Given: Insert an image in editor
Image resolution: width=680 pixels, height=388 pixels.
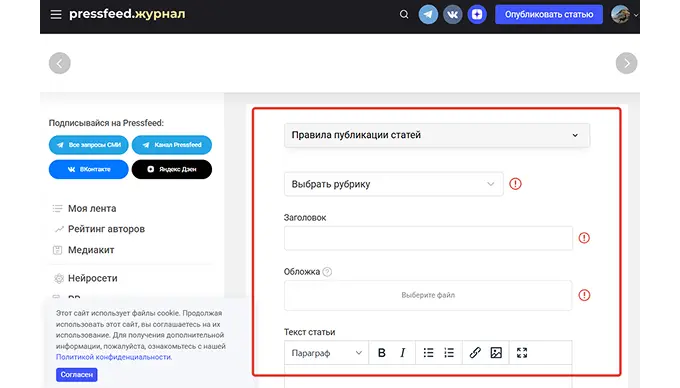Looking at the screenshot, I should tap(496, 353).
